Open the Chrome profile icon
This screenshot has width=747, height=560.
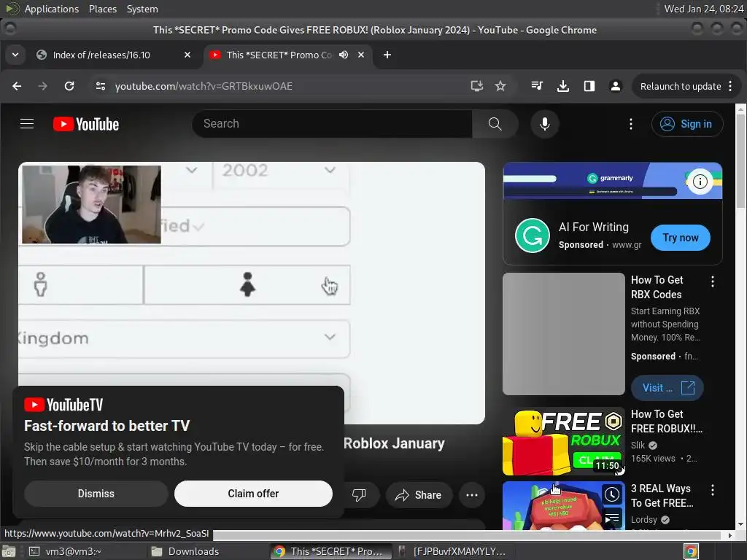coord(616,86)
